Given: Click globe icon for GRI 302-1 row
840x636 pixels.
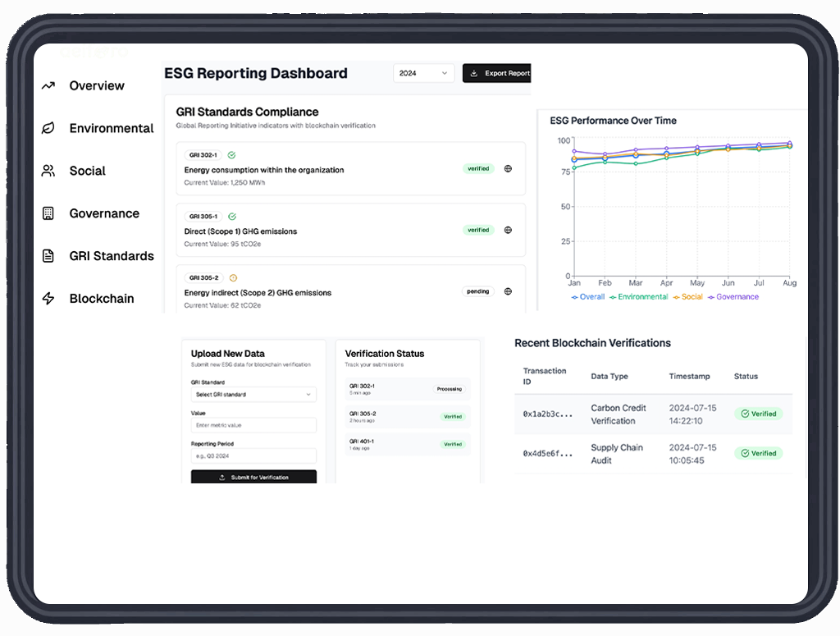Looking at the screenshot, I should coord(508,169).
